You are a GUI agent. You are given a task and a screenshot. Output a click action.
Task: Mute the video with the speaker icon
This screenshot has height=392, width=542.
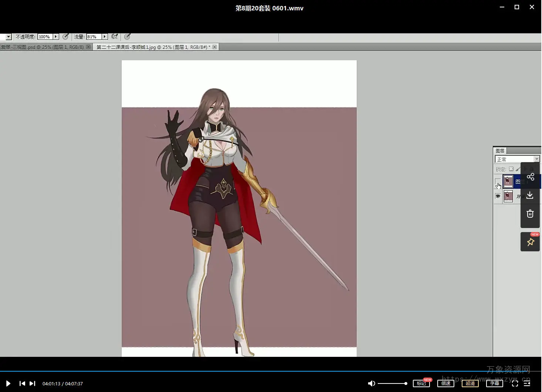tap(371, 383)
